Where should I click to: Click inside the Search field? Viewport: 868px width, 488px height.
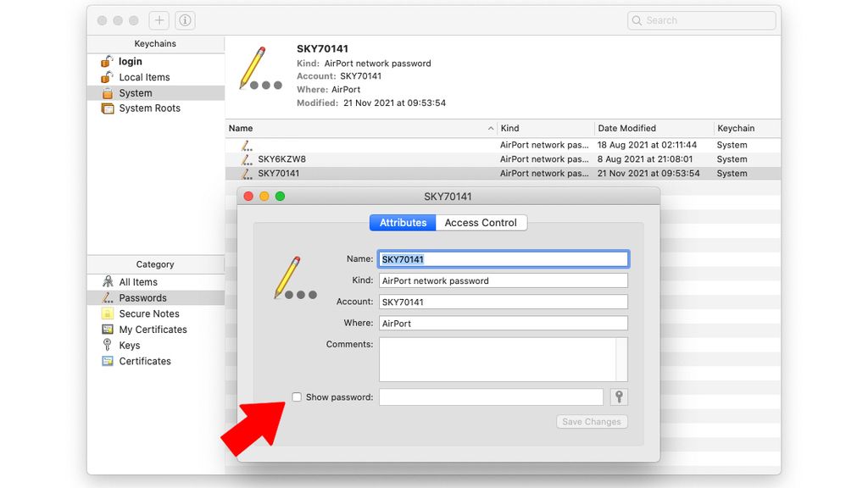click(701, 19)
